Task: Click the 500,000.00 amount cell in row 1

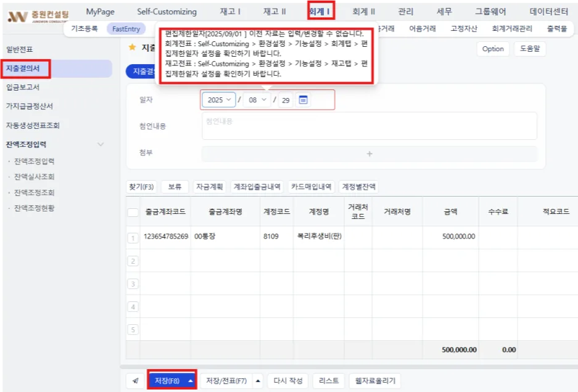Action: [451, 237]
